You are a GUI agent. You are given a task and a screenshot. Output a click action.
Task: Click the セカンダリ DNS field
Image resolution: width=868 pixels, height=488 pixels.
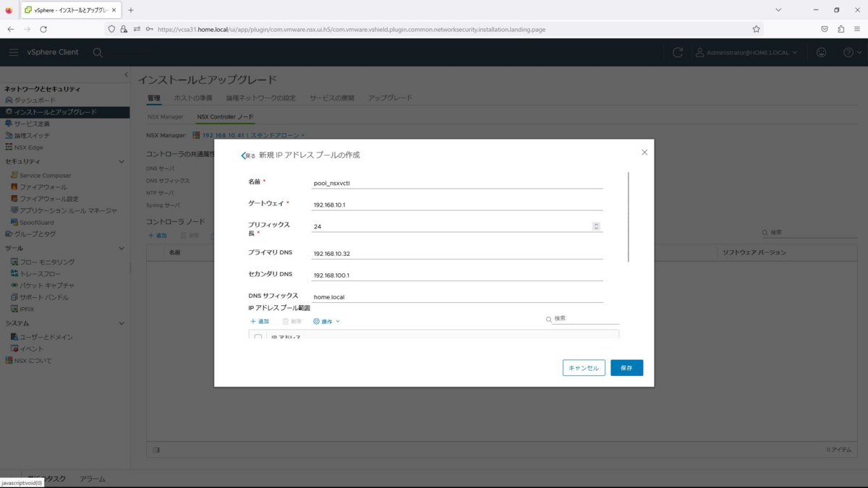pos(457,275)
